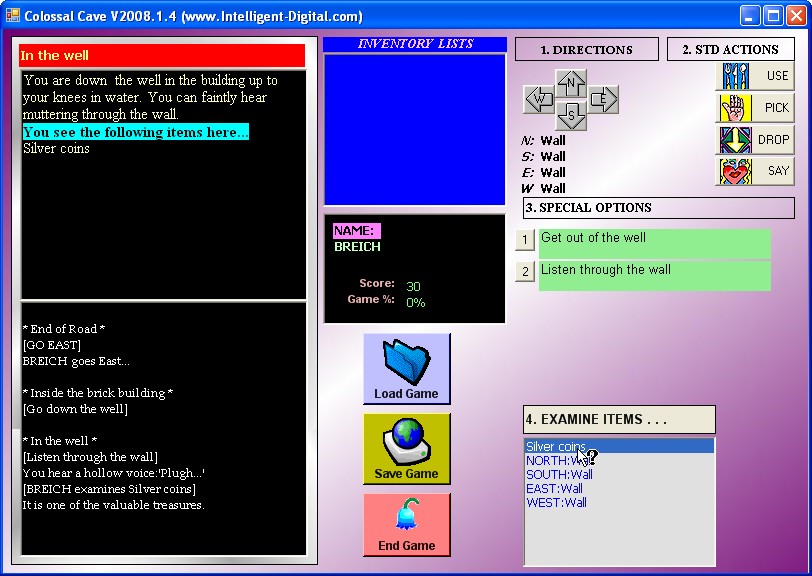Click 'It is one of the valuable treasures.'

[113, 505]
